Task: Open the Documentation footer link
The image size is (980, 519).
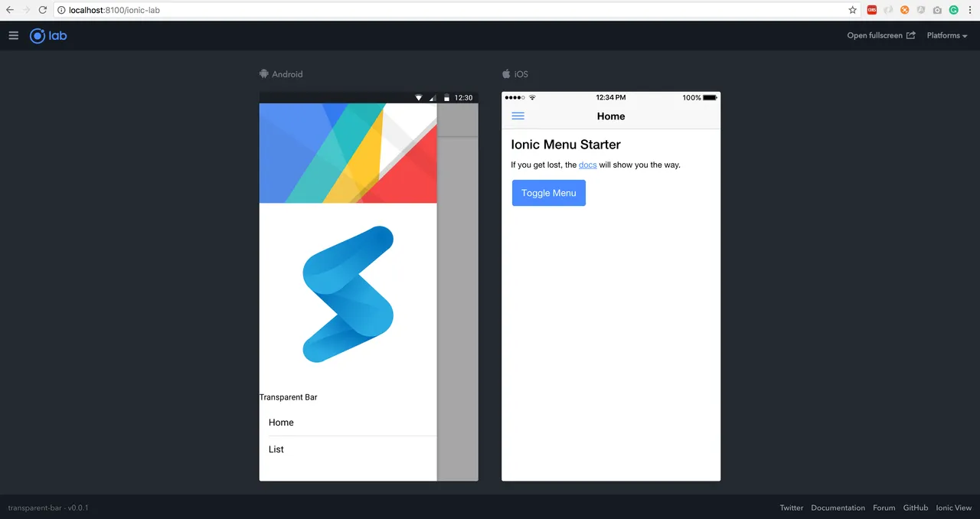Action: point(838,508)
